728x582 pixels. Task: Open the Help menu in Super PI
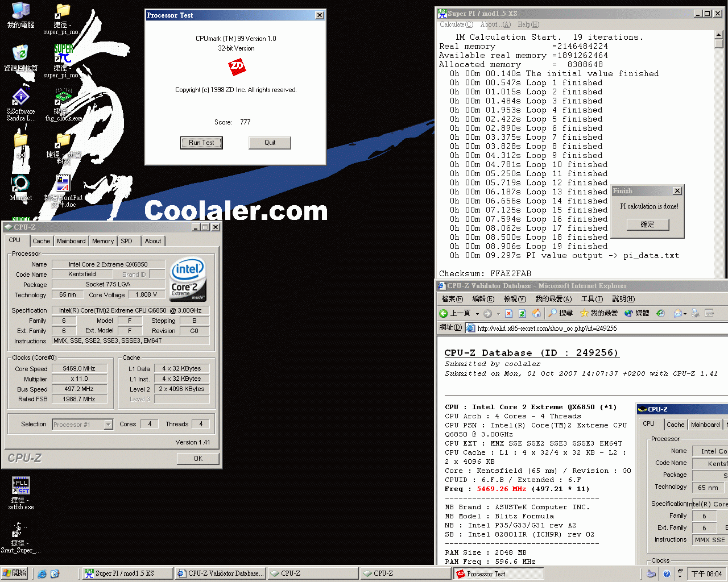point(528,24)
